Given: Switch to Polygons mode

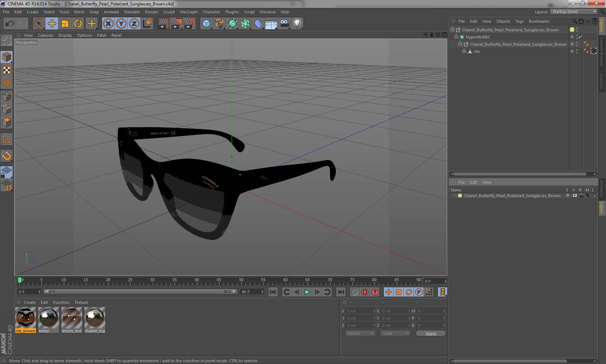Looking at the screenshot, I should [x=7, y=122].
